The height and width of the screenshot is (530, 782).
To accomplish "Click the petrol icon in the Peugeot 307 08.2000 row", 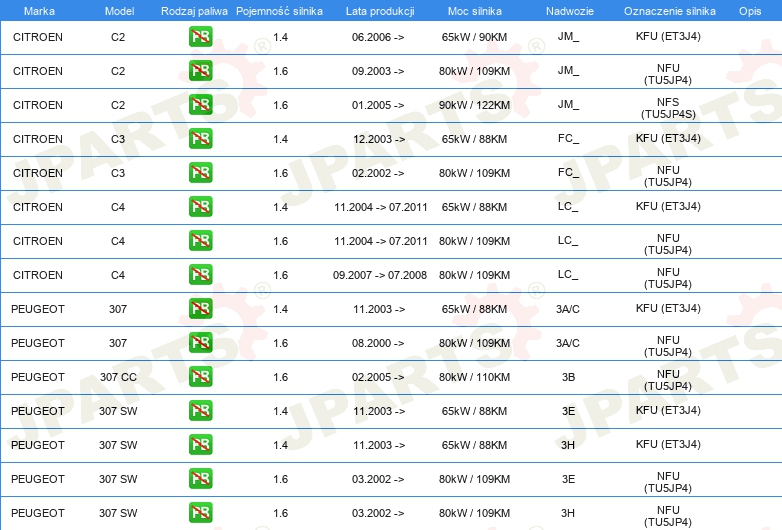I will coord(200,343).
